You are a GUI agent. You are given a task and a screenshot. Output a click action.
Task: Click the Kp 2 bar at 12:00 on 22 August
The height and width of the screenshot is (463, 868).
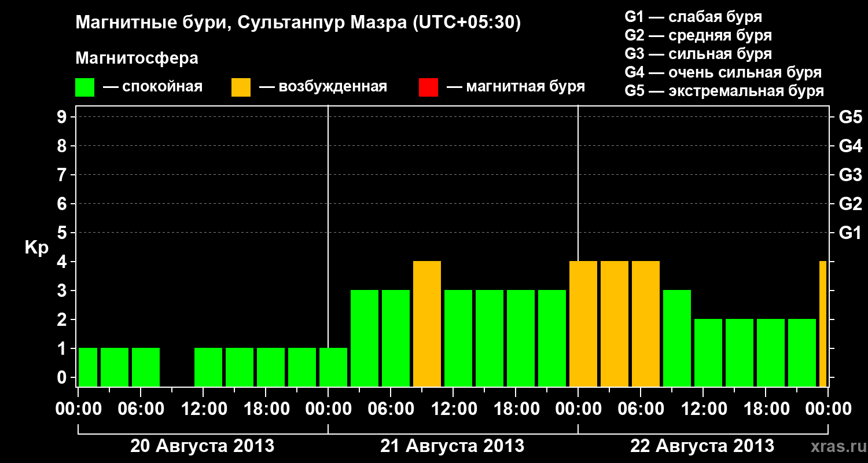coord(708,352)
